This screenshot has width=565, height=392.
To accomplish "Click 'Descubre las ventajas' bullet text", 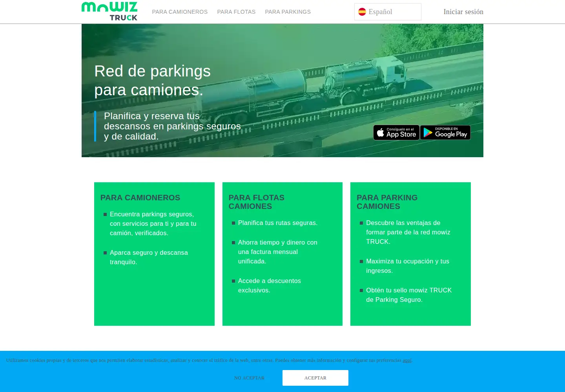I will pos(408,232).
